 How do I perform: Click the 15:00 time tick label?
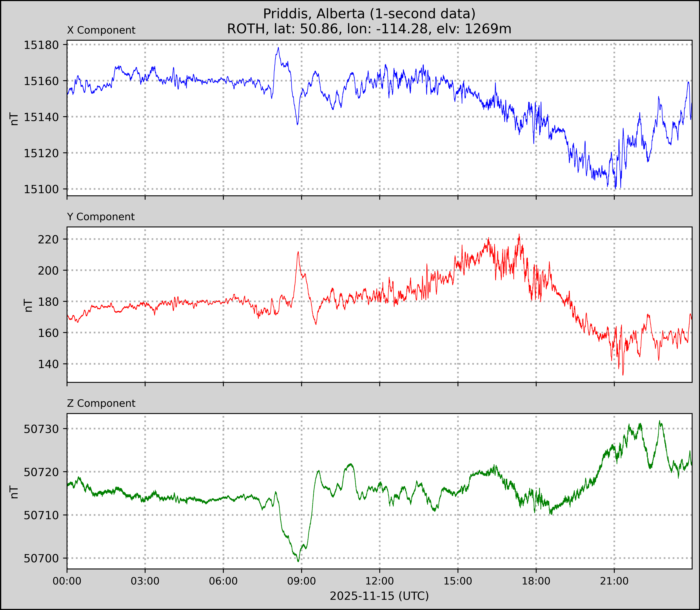tap(458, 581)
